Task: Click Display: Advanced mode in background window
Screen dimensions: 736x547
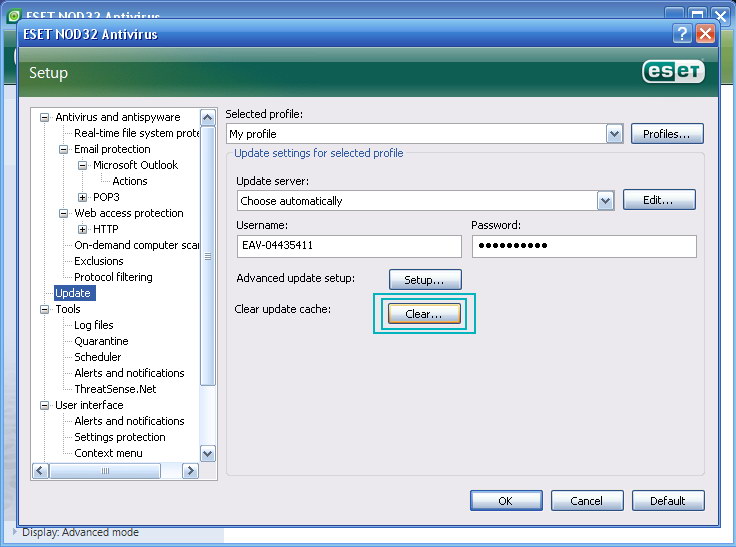Action: 80,532
